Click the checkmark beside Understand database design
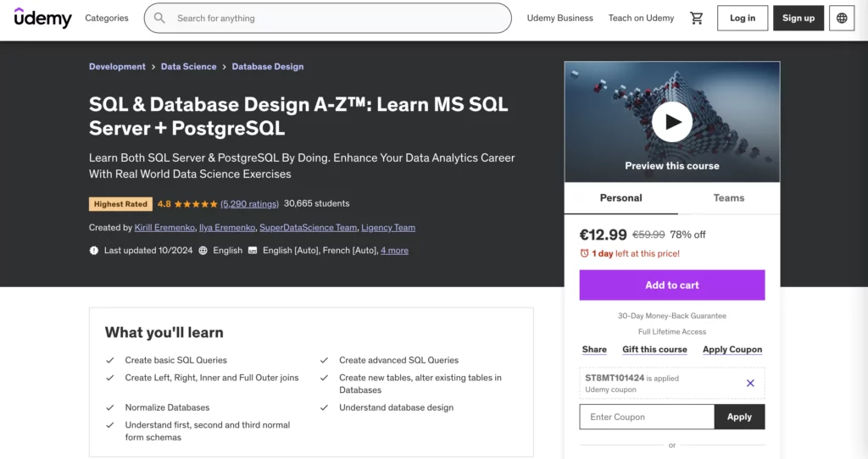 tap(324, 407)
